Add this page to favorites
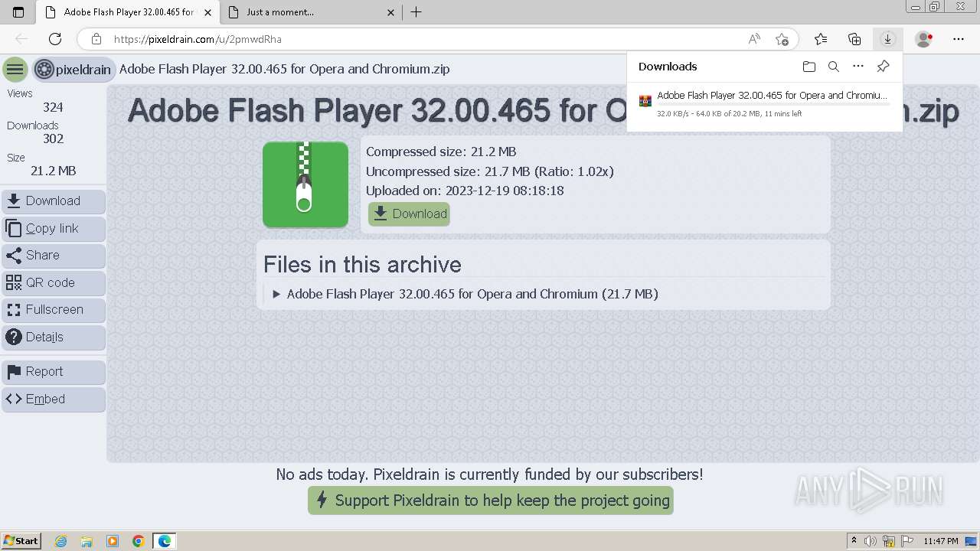Viewport: 980px width, 551px height. point(782,39)
